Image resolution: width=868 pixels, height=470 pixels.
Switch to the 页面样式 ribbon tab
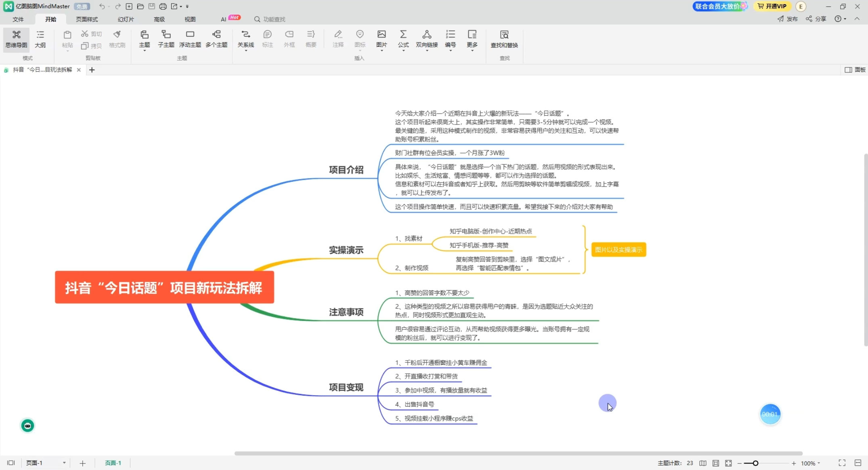click(x=86, y=19)
